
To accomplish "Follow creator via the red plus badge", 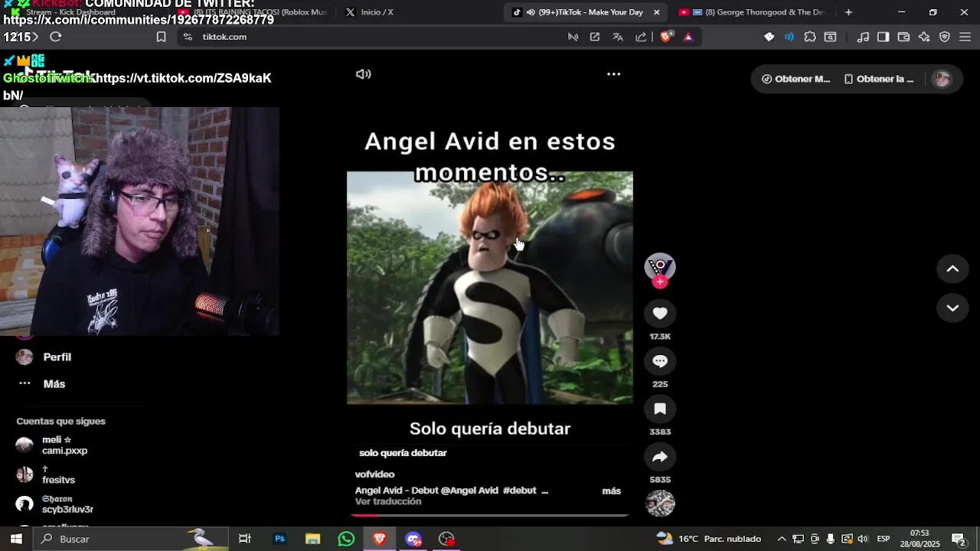I will click(x=660, y=282).
